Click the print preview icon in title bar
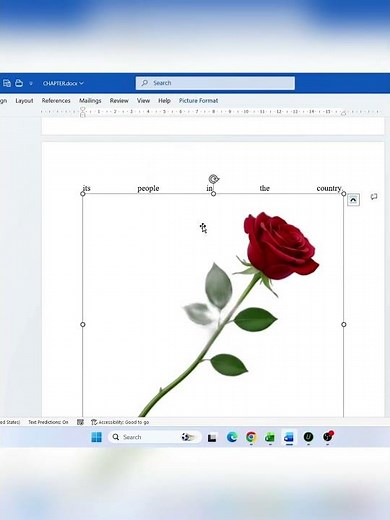Image resolution: width=390 pixels, height=520 pixels. tap(7, 83)
